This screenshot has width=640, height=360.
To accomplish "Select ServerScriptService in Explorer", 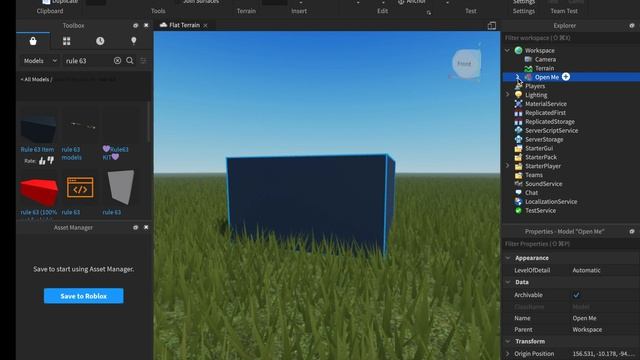I will point(551,131).
